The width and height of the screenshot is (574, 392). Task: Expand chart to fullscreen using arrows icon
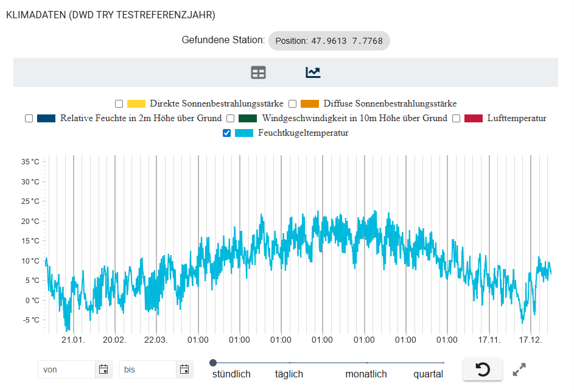click(519, 369)
